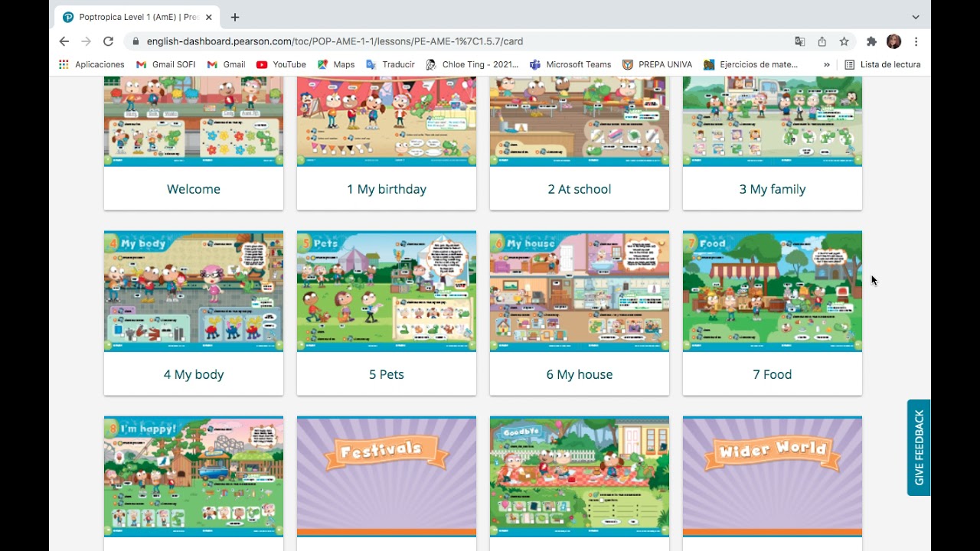Screen dimensions: 980x551
Task: Open the Gmail SOFI bookmark
Action: click(x=165, y=64)
